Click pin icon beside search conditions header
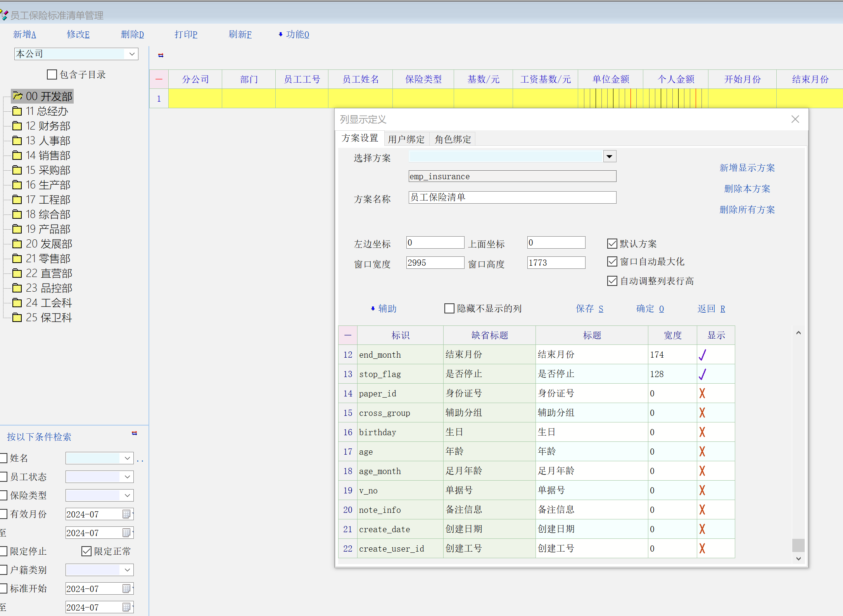843x616 pixels. [x=134, y=433]
